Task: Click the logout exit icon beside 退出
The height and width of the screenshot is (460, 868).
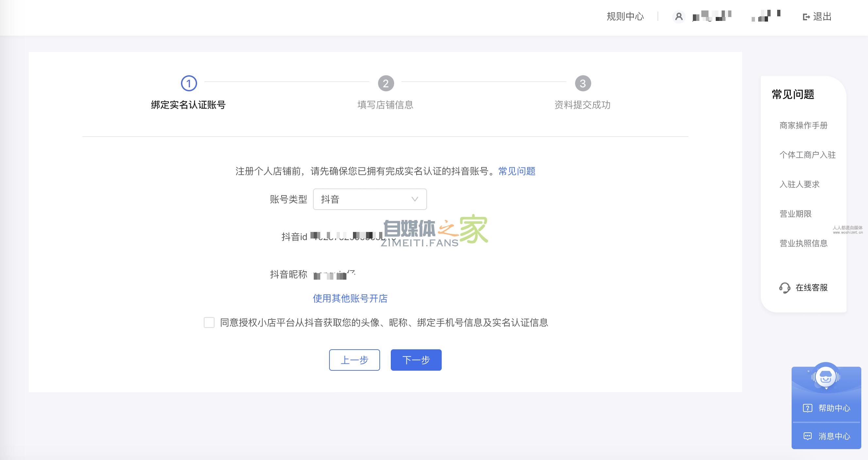Action: [805, 17]
